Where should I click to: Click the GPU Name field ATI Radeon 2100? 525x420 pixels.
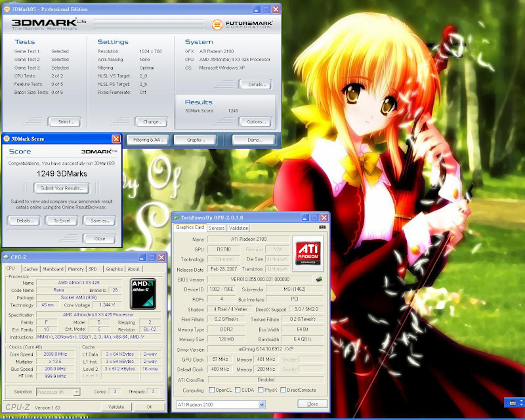click(249, 239)
